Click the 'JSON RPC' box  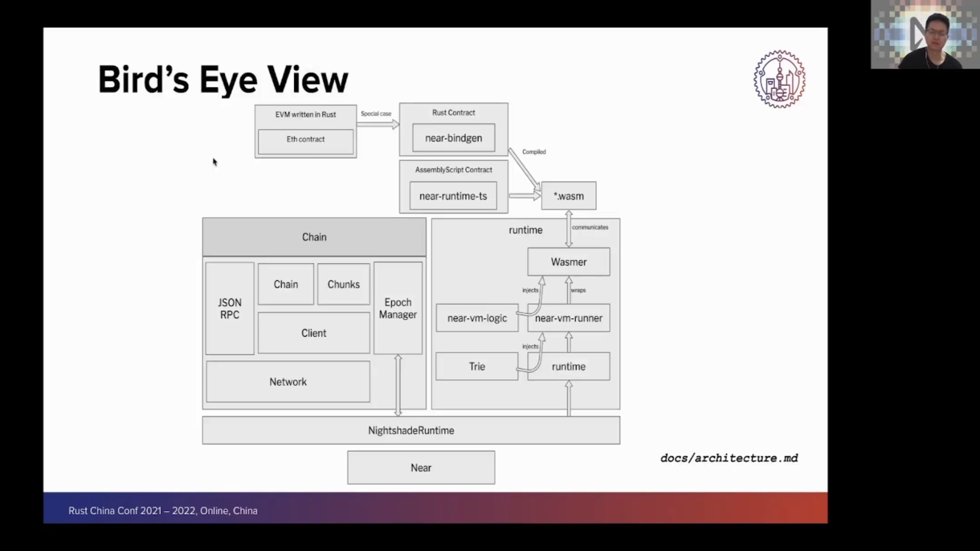click(230, 309)
